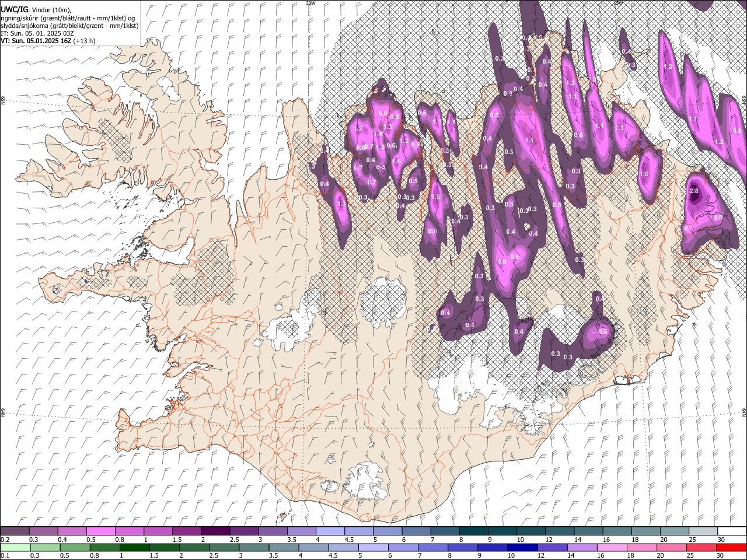Click the 0.1 label in the legend

[x=4, y=555]
